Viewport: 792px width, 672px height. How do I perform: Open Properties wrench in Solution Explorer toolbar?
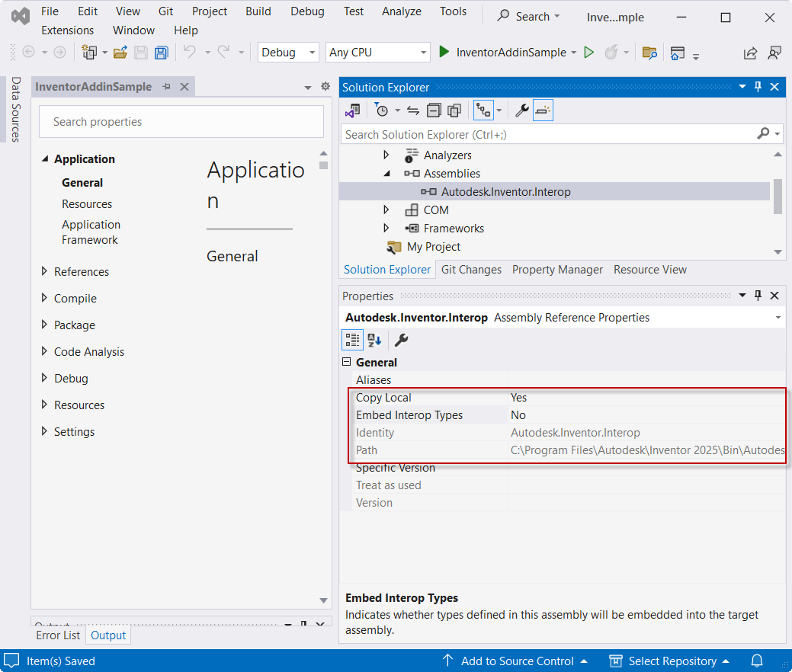521,110
